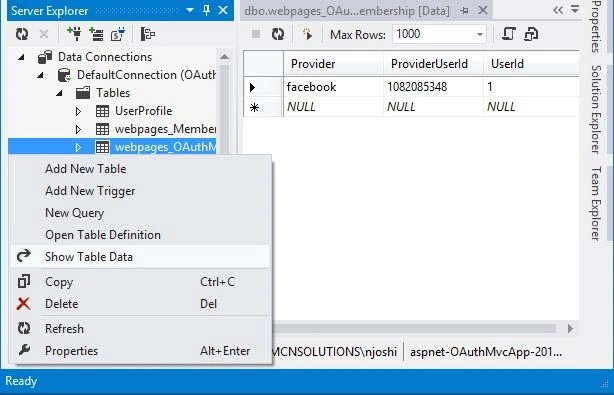Choose New Query from context menu
The image size is (614, 395).
tap(140, 213)
